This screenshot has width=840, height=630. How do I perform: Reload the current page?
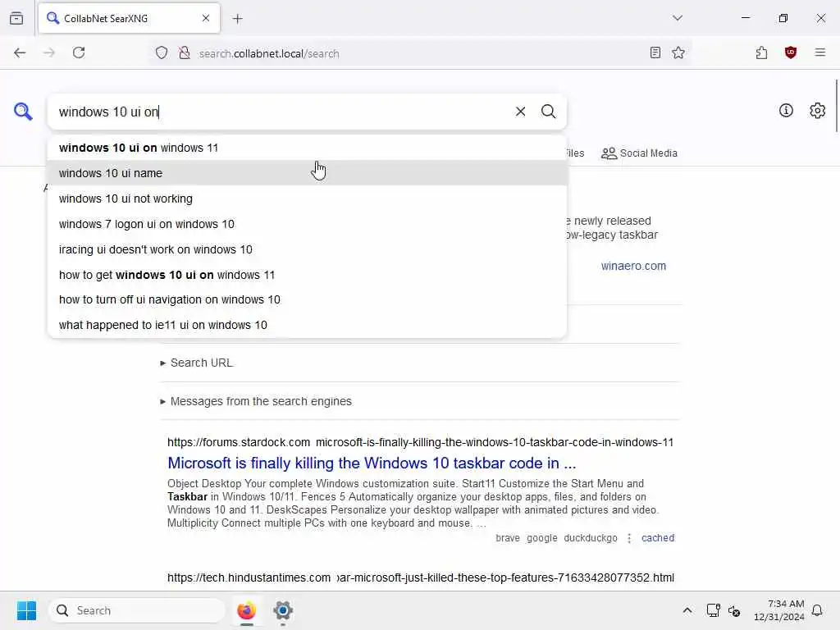(79, 53)
